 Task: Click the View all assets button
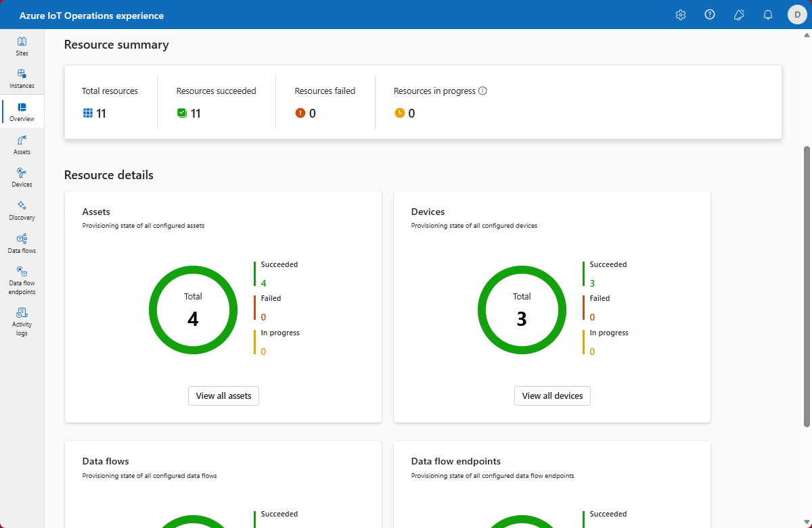tap(223, 395)
